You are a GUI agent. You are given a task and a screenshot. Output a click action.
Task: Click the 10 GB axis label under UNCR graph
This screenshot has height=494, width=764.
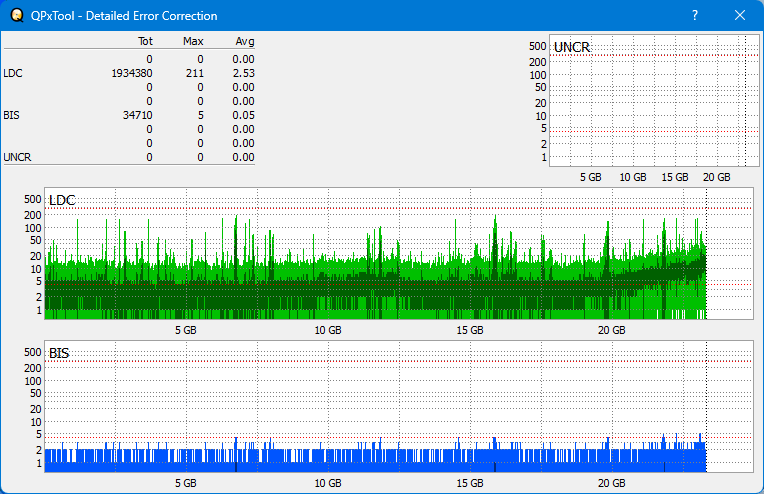tap(633, 177)
